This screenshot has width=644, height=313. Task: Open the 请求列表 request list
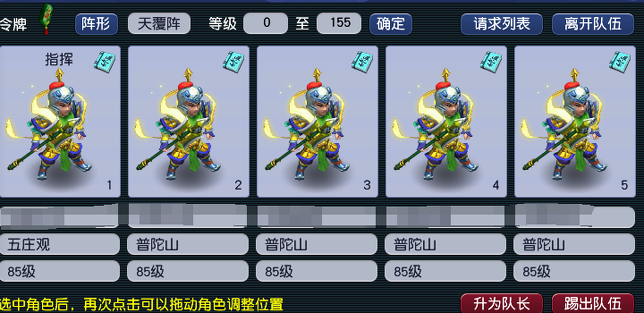[502, 24]
